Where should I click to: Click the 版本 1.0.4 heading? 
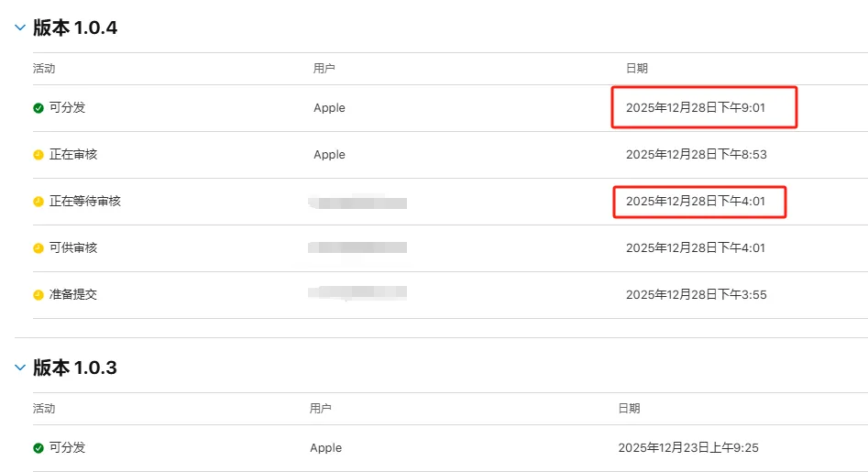(75, 28)
